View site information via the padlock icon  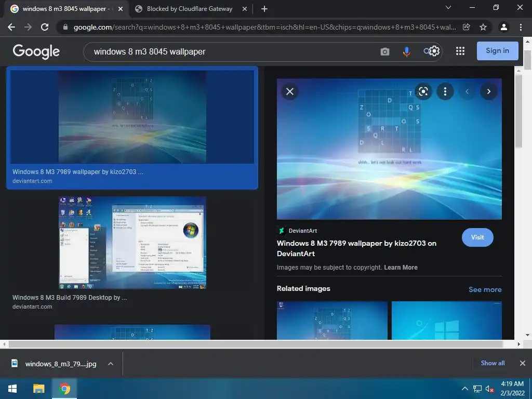65,27
